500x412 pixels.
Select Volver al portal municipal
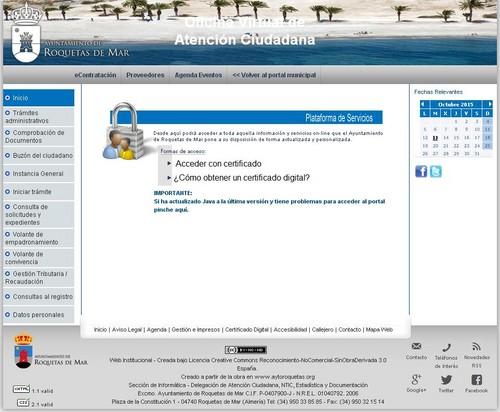274,75
